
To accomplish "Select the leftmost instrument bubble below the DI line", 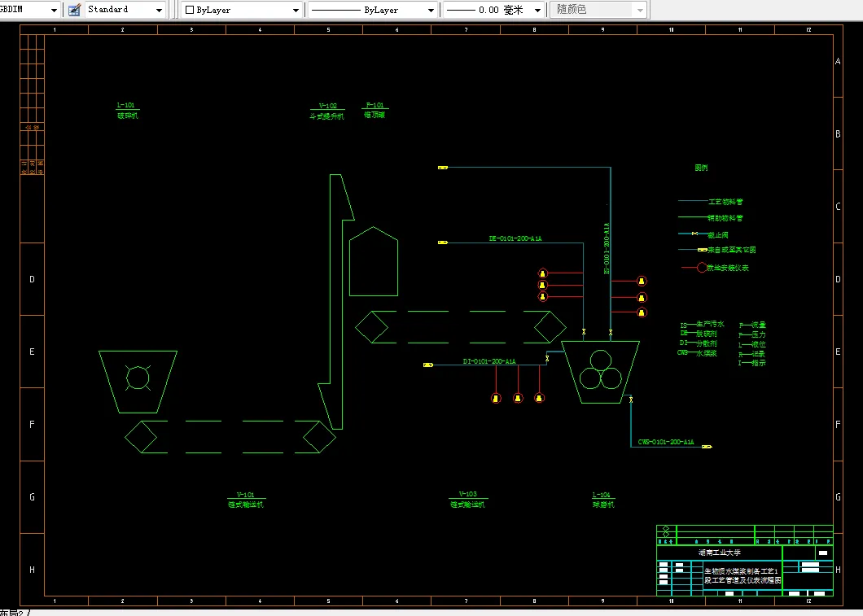I will [x=496, y=398].
